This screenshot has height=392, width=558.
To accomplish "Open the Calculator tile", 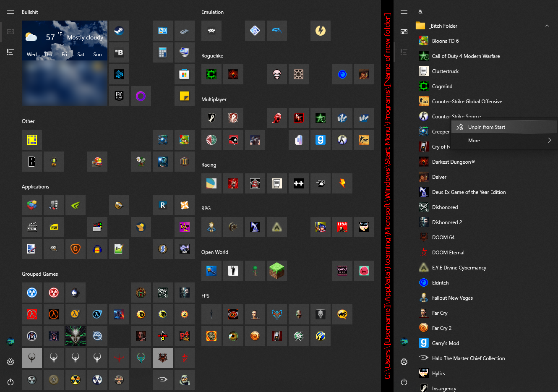I will coord(163,52).
